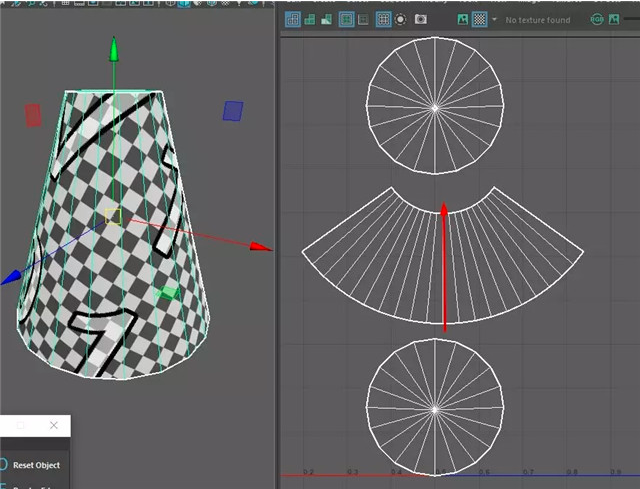Toggle the checker map texture button

tap(480, 19)
